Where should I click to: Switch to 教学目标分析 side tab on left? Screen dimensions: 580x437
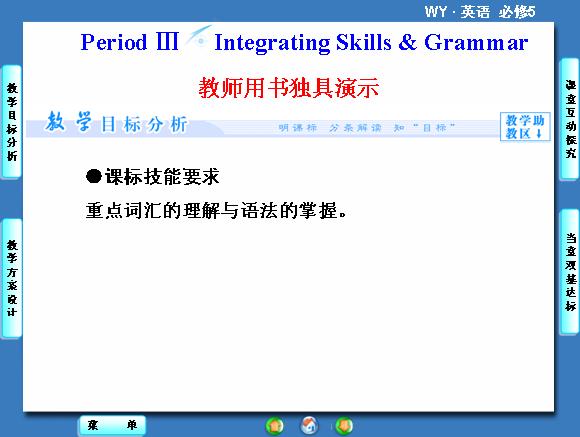coord(12,122)
